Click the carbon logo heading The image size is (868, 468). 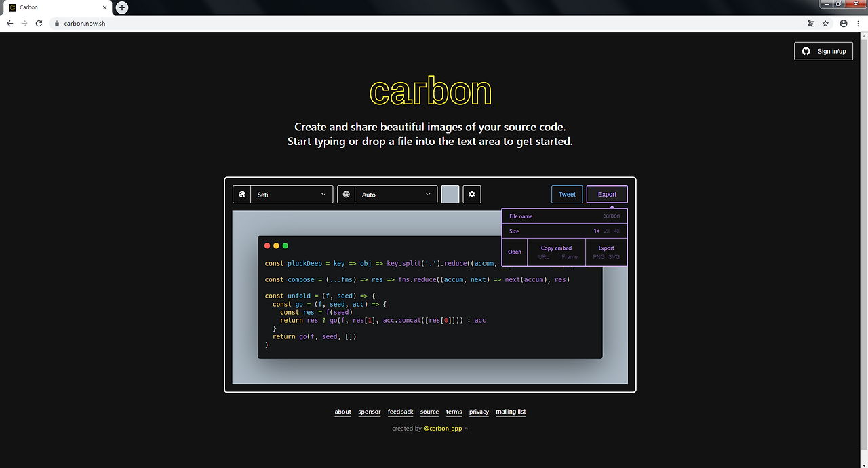pos(431,92)
